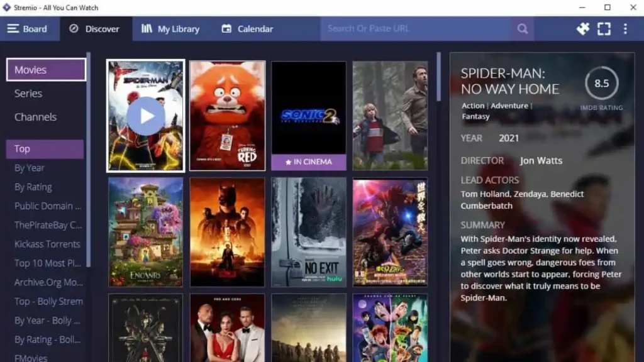Screen dimensions: 644x362
Task: Open the three-dot options menu
Action: coord(625,29)
